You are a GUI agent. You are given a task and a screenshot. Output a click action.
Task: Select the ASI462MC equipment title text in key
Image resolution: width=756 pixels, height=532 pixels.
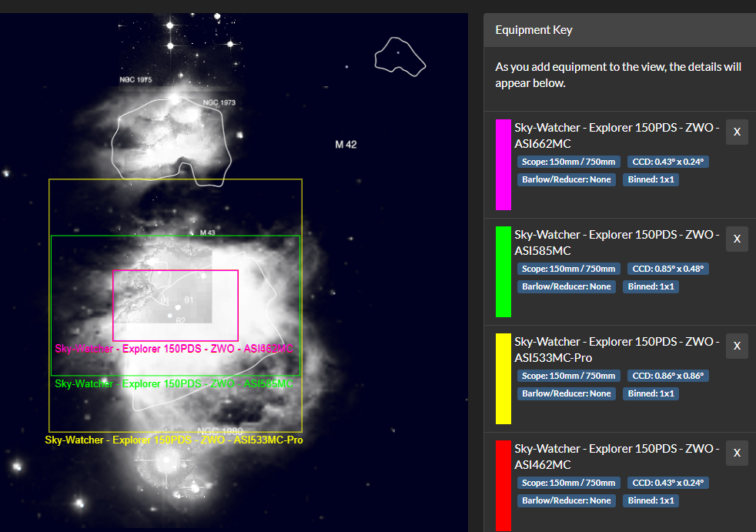pos(617,457)
